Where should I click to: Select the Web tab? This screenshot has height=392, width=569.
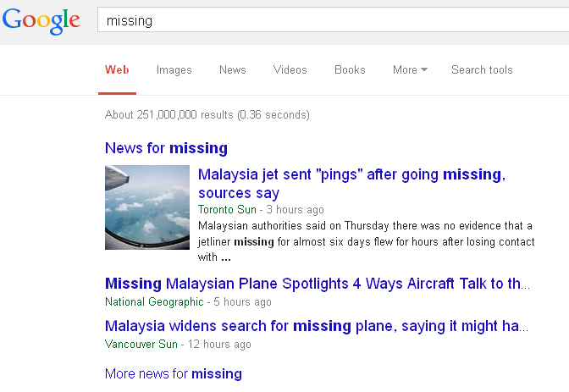tap(117, 70)
